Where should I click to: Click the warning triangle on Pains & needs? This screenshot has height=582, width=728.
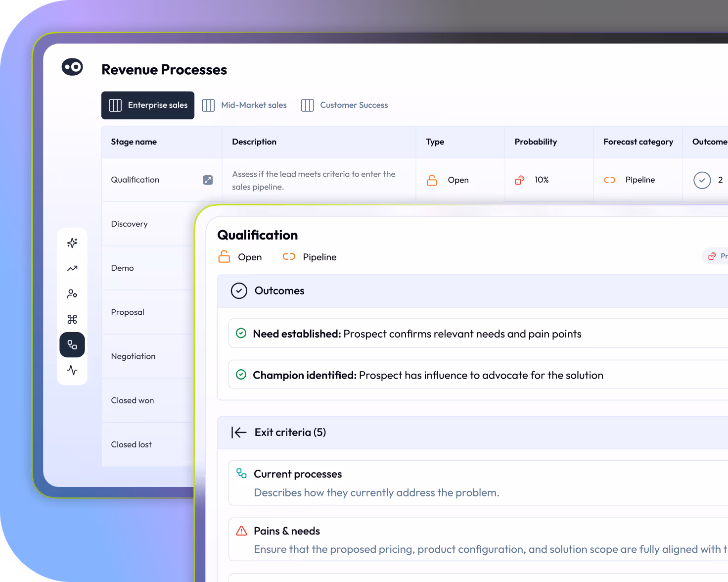click(x=241, y=530)
